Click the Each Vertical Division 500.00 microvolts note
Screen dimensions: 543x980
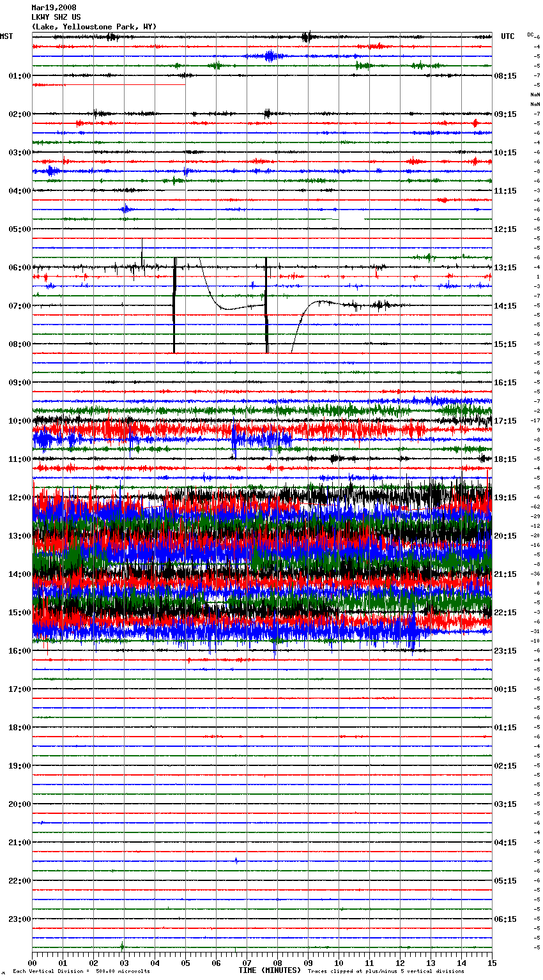(x=81, y=971)
